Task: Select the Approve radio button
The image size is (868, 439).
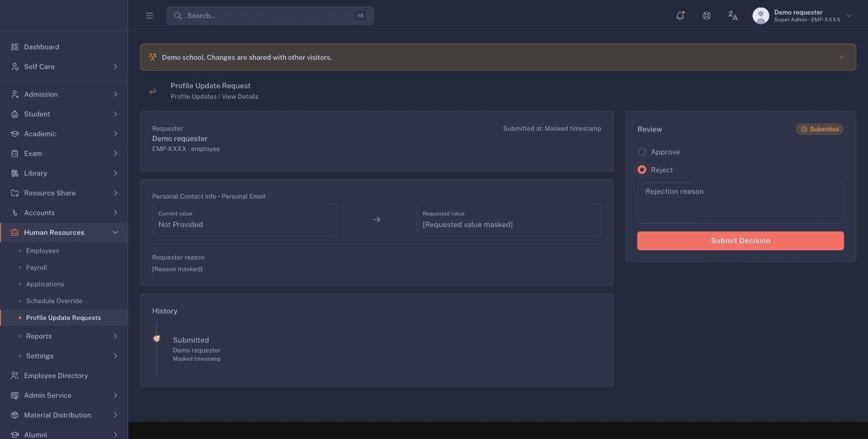Action: click(x=642, y=152)
